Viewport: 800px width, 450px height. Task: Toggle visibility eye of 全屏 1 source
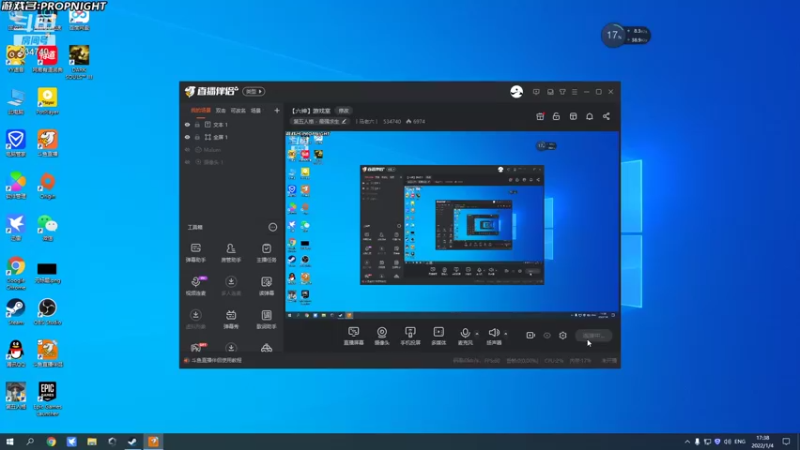click(x=187, y=137)
